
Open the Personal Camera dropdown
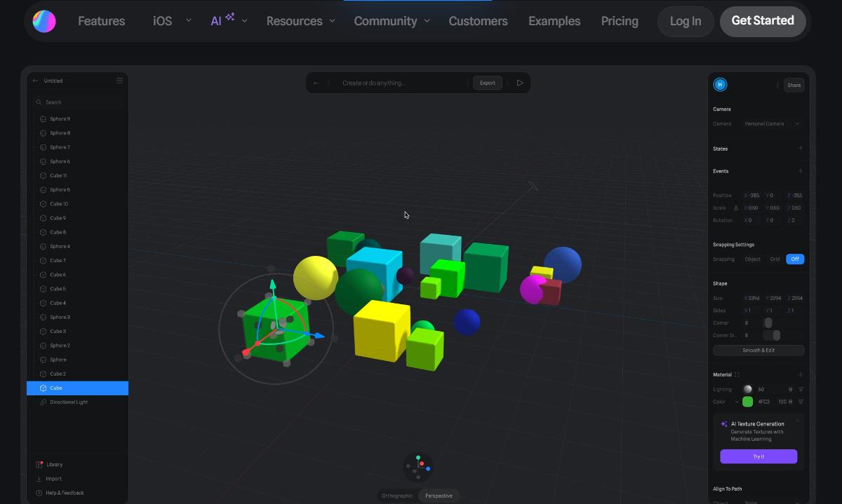pyautogui.click(x=772, y=124)
